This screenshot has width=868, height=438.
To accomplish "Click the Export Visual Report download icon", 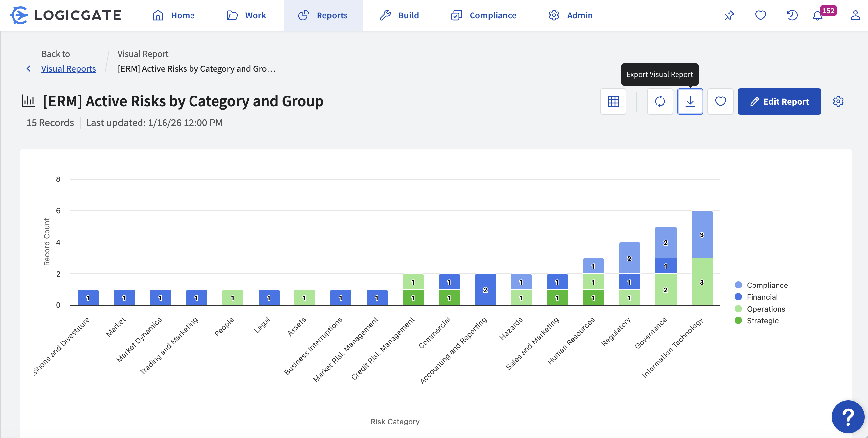I will (690, 101).
